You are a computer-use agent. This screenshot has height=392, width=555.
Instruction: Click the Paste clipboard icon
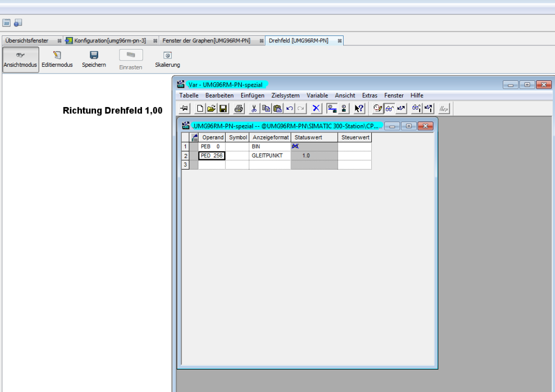277,109
